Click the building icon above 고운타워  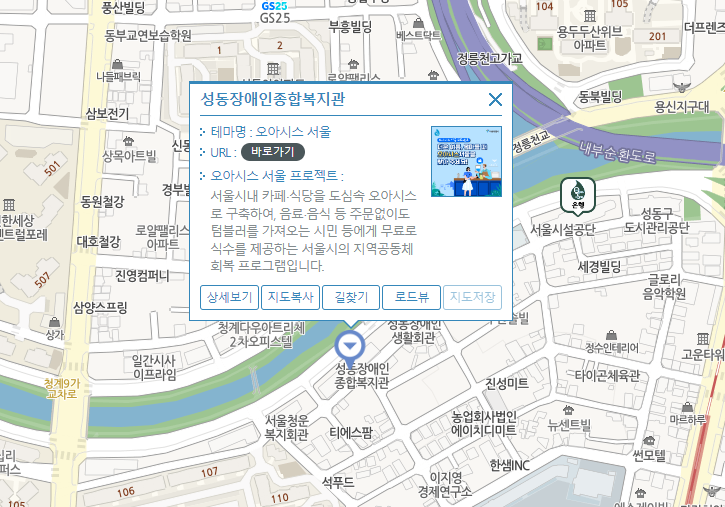703,339
